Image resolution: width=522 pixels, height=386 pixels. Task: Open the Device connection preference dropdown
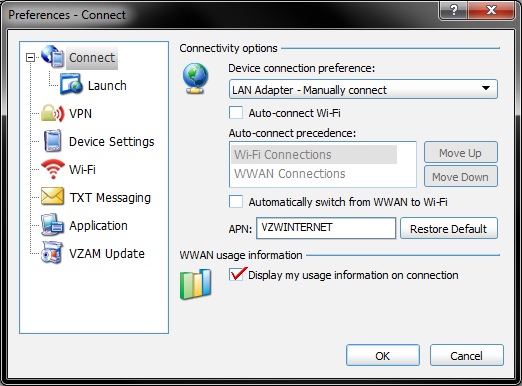coord(363,89)
